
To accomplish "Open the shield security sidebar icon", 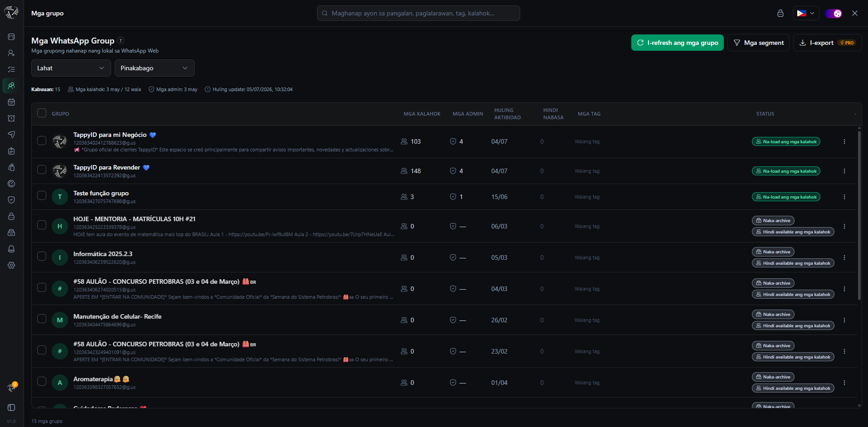I will tap(11, 200).
